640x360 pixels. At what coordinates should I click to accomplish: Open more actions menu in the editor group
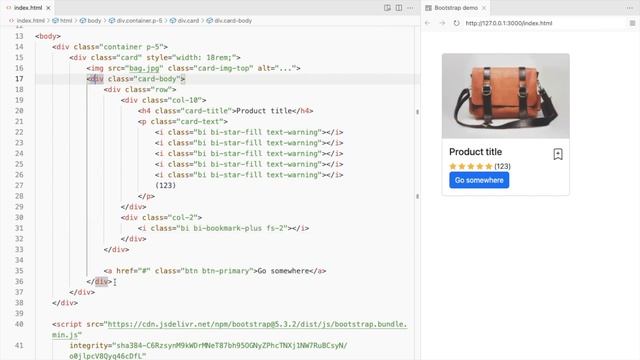pos(410,8)
